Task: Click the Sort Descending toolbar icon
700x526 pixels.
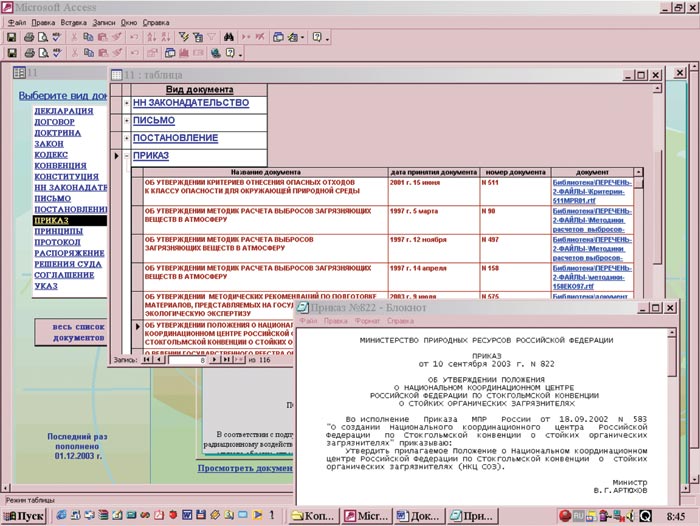Action: click(166, 37)
